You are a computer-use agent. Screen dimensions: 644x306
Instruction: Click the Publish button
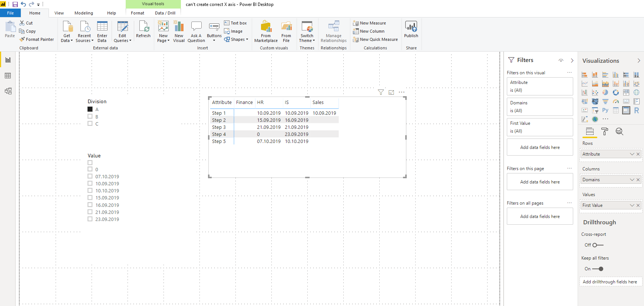click(411, 29)
